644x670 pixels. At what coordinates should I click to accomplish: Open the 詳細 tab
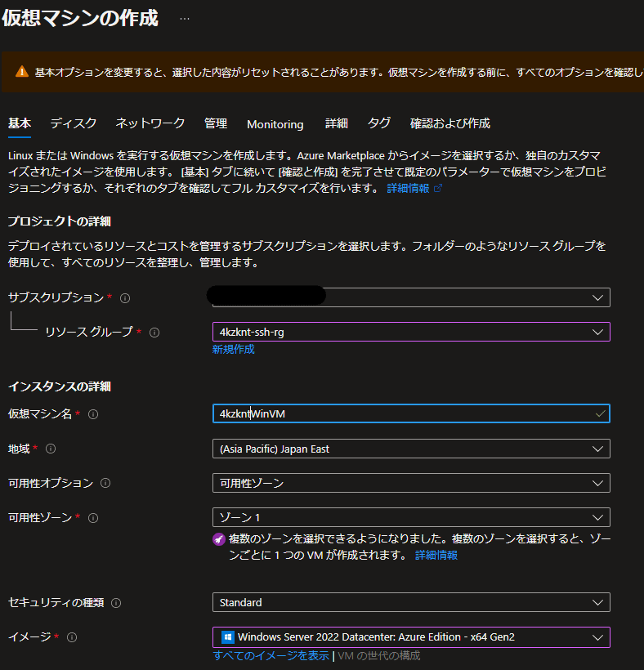coord(337,123)
